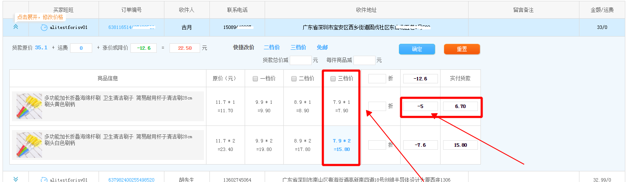The image size is (644, 182).
Task: Click recipient name 古月
Action: click(x=186, y=28)
